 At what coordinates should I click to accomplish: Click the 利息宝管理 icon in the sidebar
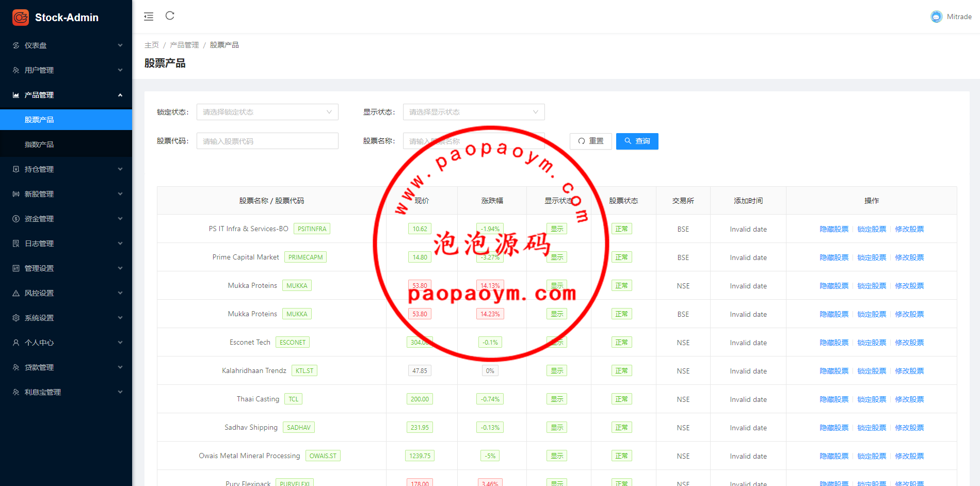tap(16, 392)
